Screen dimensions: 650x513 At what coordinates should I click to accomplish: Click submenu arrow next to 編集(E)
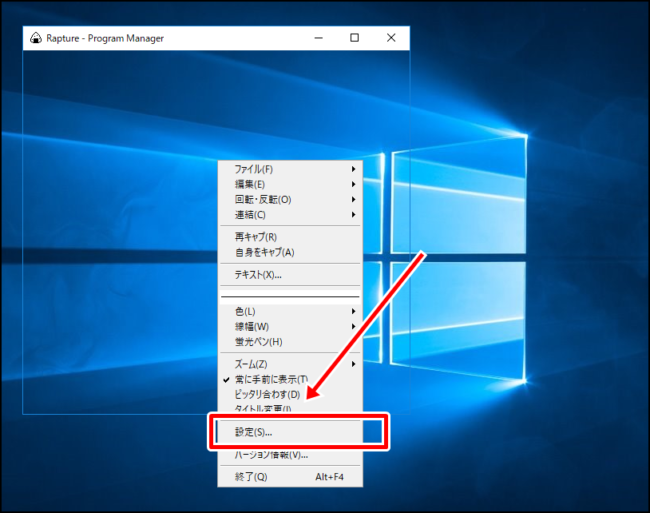pyautogui.click(x=353, y=184)
